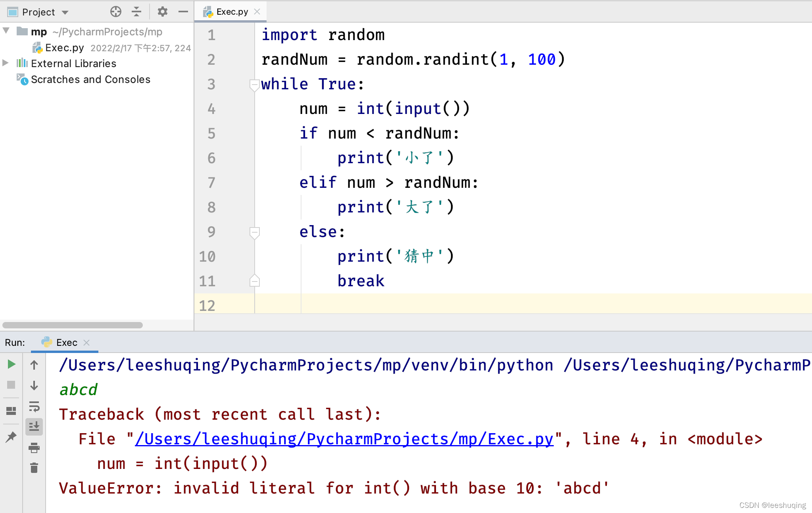Image resolution: width=812 pixels, height=513 pixels.
Task: Click Restore Layout icon in Run panel
Action: click(x=11, y=411)
